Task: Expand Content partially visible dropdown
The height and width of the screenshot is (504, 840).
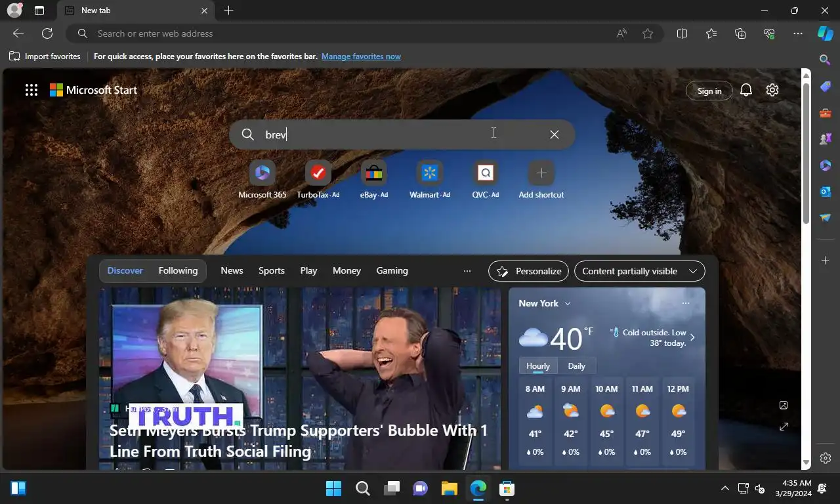Action: point(639,271)
